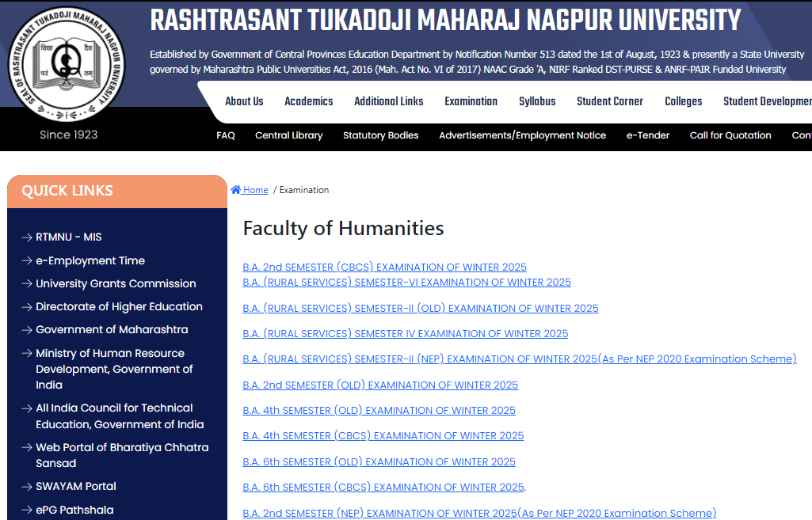
Task: Open the Colleges menu
Action: pyautogui.click(x=683, y=101)
